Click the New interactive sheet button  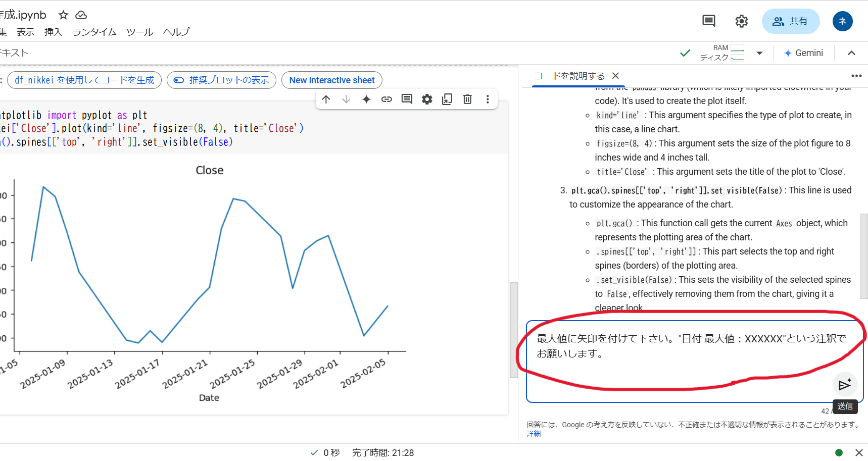click(331, 80)
